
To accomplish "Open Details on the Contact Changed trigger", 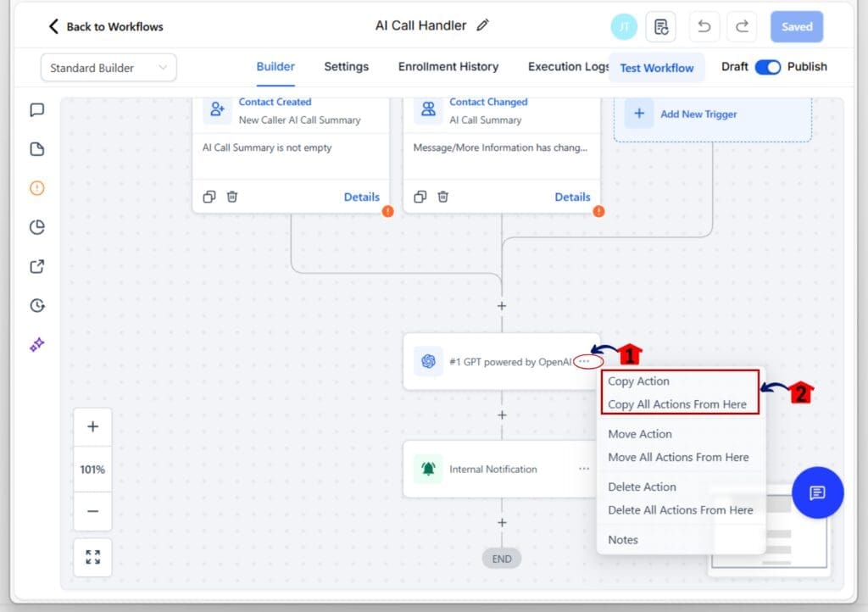I will click(x=573, y=197).
